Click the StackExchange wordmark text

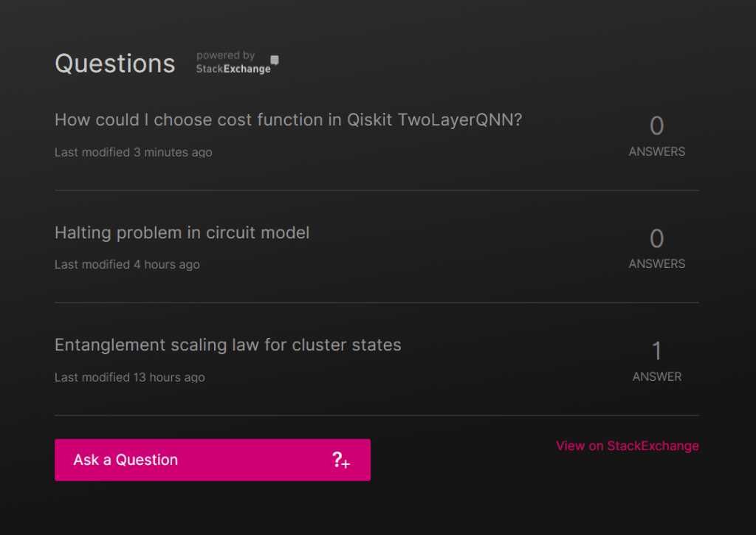click(233, 69)
